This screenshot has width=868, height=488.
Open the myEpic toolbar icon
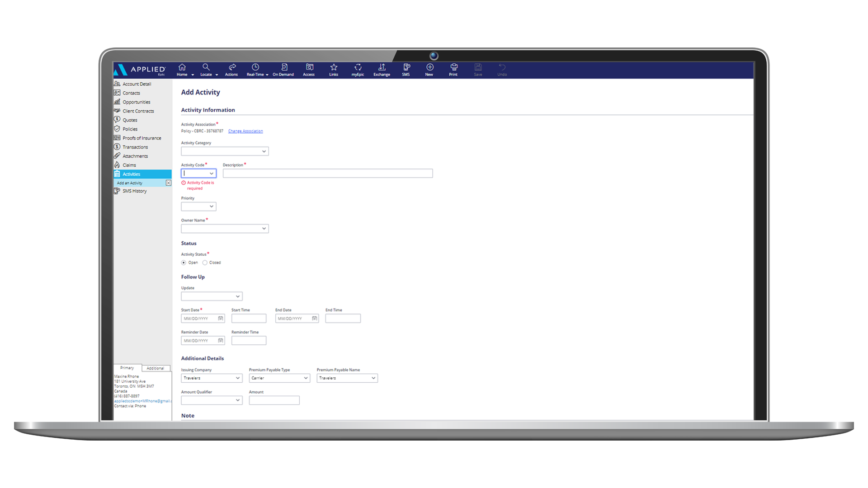coord(358,67)
